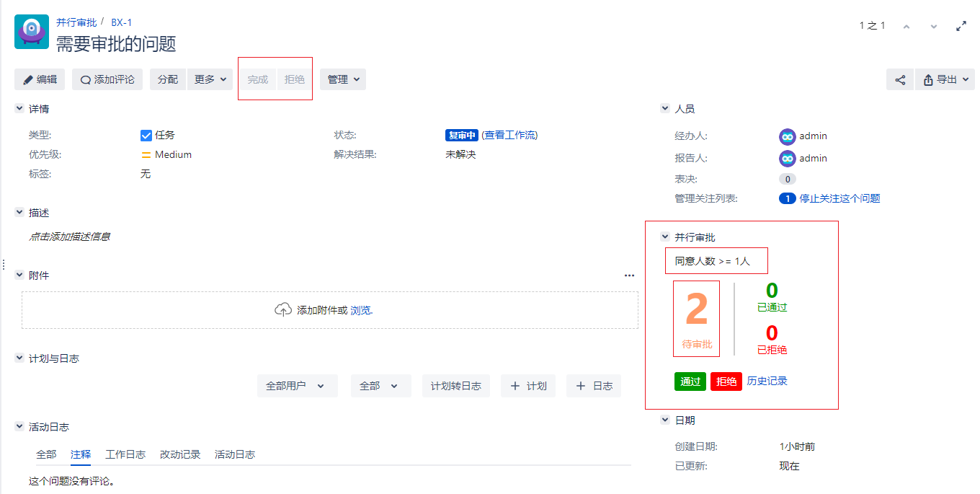This screenshot has width=980, height=494.
Task: Click the project avatar icon
Action: click(32, 32)
